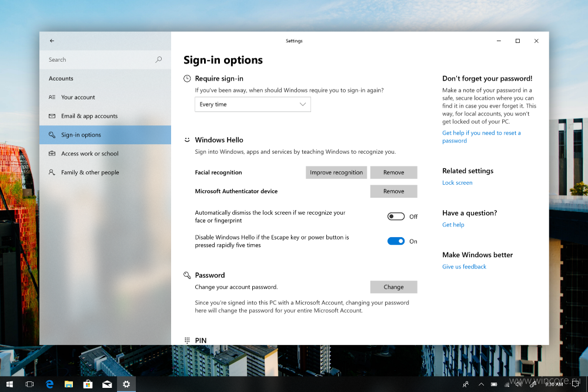Open the Wi-Fi network icon in tray
588x392 pixels.
[507, 384]
